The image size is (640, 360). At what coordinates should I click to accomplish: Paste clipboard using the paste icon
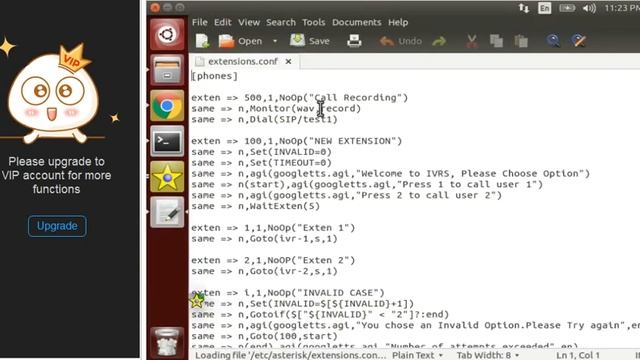tap(521, 41)
